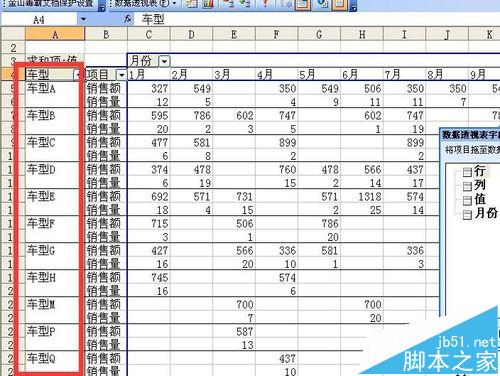This screenshot has height=376, width=500.
Task: Click the cell with value 477
Action: [x=149, y=142]
